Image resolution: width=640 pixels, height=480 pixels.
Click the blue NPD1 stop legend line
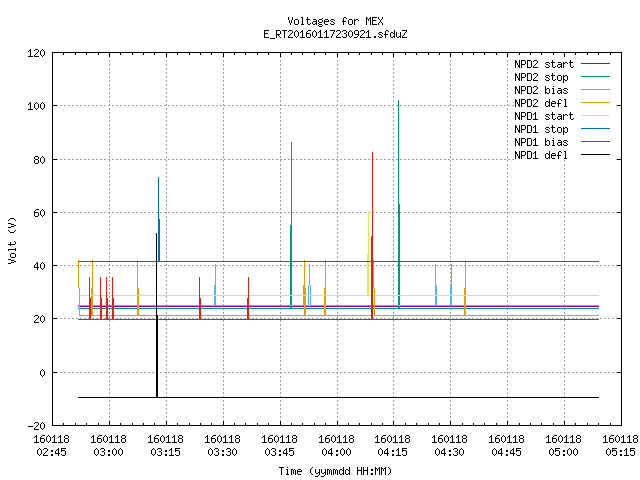coord(595,129)
